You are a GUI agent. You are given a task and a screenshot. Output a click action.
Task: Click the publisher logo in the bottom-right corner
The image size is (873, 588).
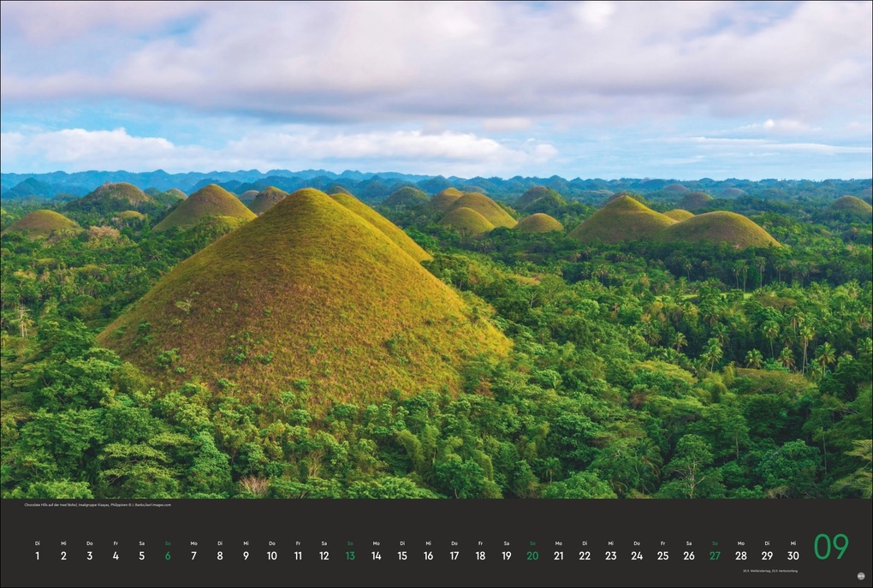(860, 577)
